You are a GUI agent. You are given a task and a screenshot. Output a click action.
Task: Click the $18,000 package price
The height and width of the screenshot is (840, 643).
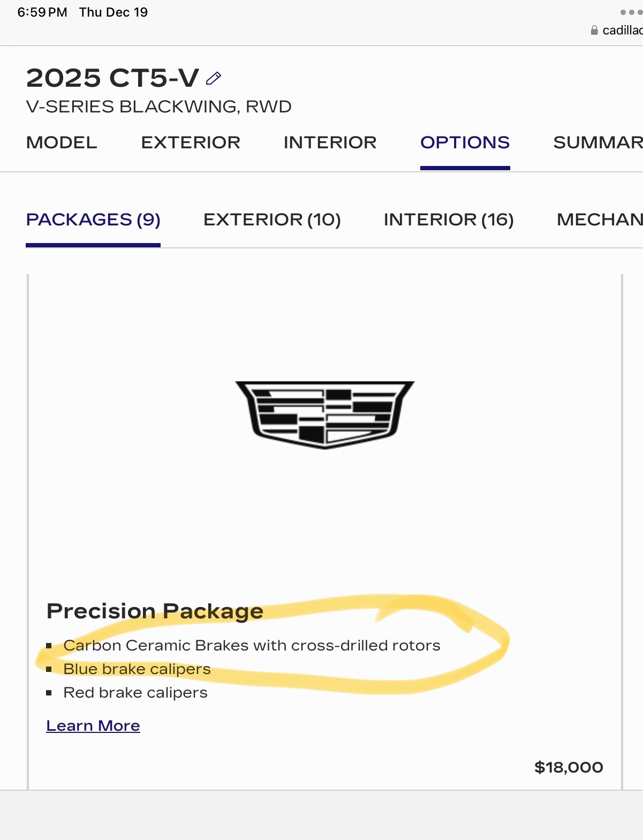[x=569, y=767]
